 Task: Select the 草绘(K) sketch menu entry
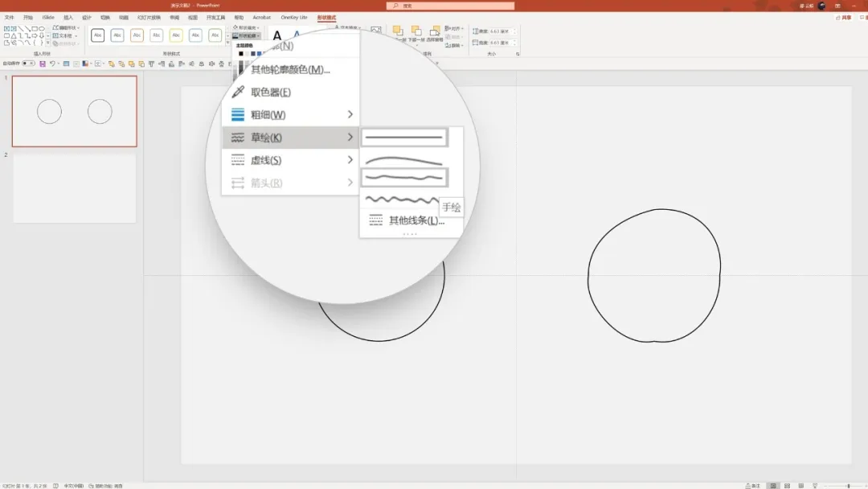290,138
